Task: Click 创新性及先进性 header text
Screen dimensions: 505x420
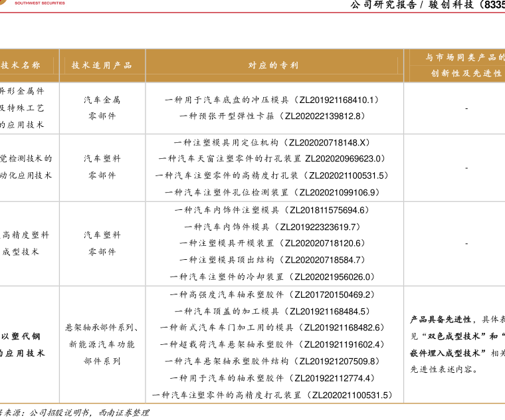Action: click(x=466, y=73)
